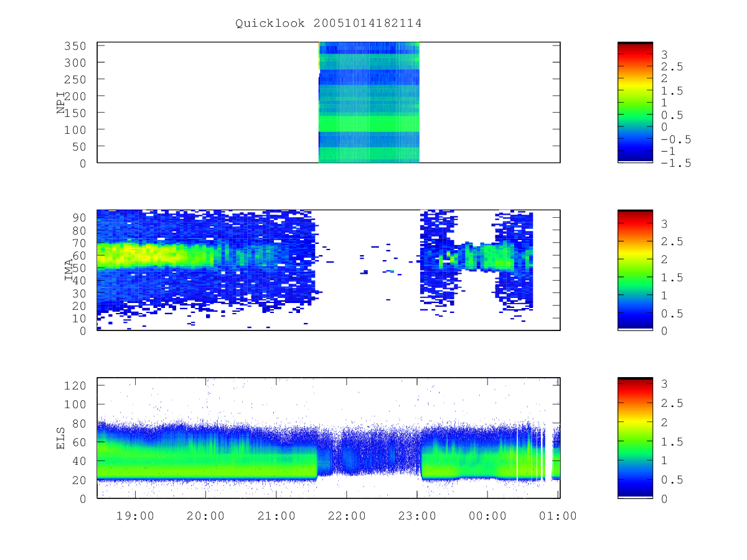Viewport: 747px width, 560px height.
Task: Click the 1.5 label on ELS colorbar
Action: (672, 442)
